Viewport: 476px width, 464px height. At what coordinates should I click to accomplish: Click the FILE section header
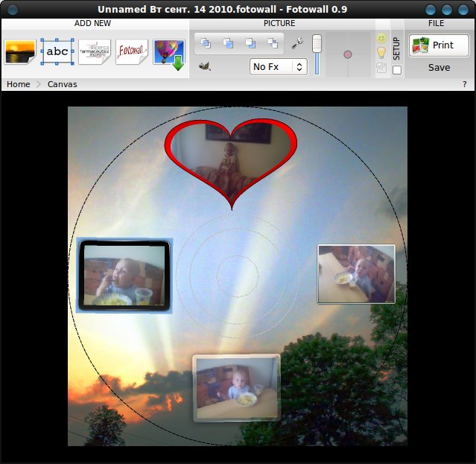437,23
